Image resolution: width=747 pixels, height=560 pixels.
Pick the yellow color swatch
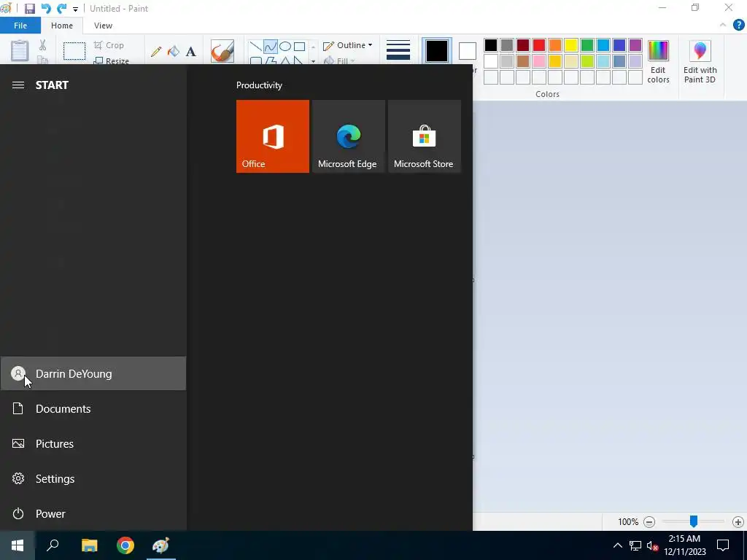(x=570, y=45)
